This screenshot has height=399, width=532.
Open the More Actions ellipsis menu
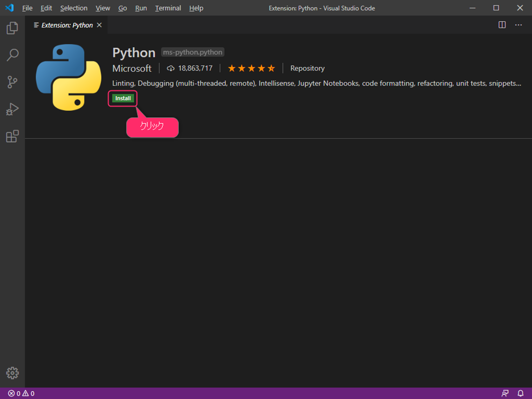click(519, 25)
